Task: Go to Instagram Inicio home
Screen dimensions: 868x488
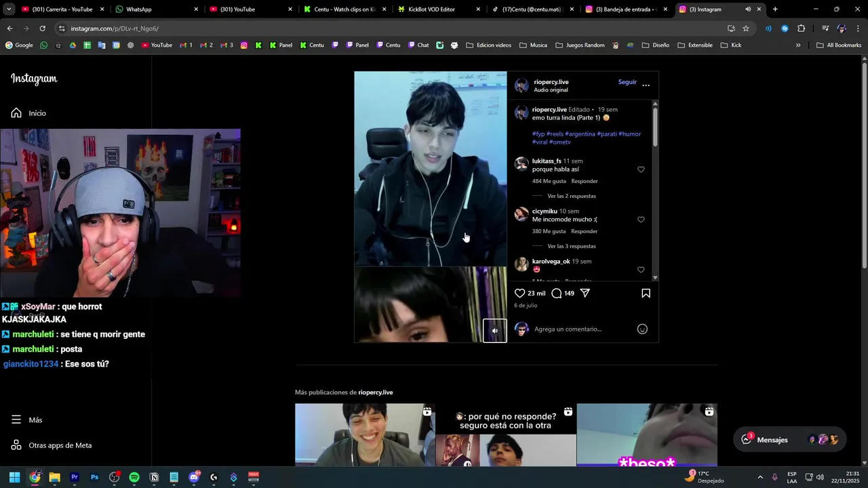Action: [x=29, y=113]
